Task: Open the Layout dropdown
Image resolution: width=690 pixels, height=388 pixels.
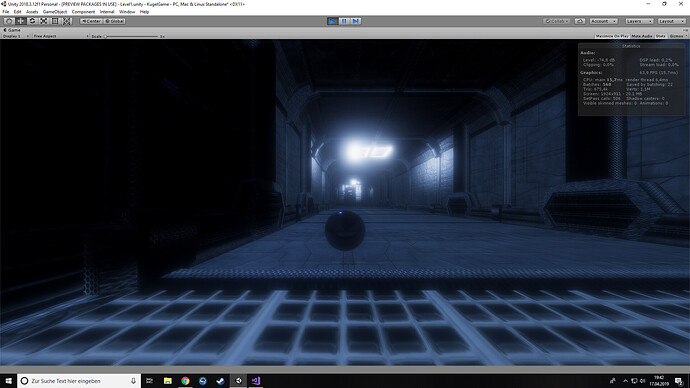Action: click(671, 21)
